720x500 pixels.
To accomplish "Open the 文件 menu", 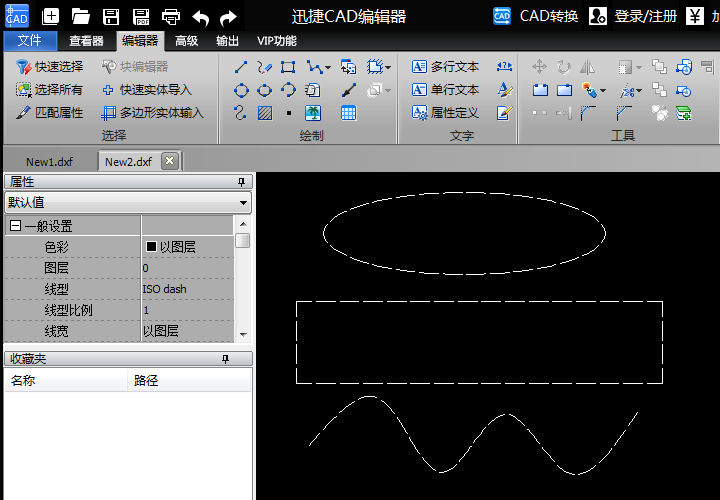I will (x=30, y=41).
